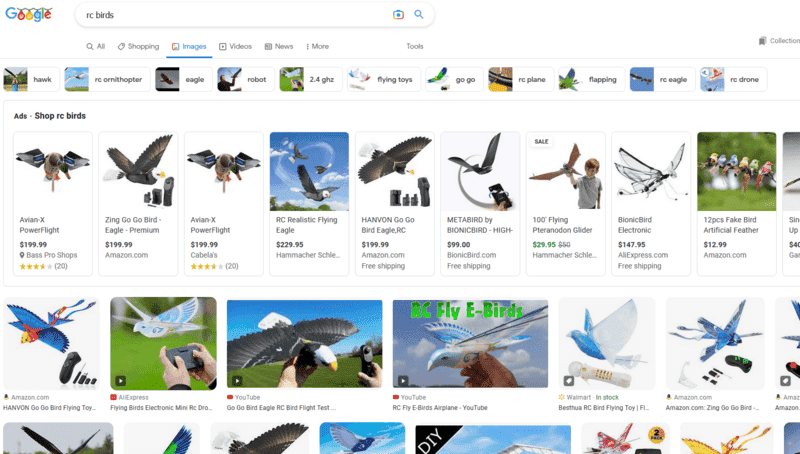Viewport: 800px width, 454px height.
Task: Open 12pcs Fake Bird Artificial Feather ad
Action: point(737,204)
